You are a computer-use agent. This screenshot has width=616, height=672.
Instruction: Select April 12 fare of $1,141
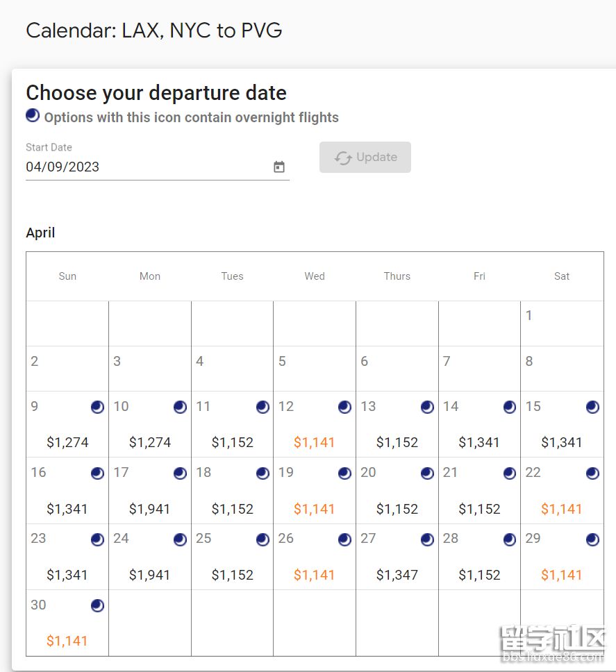(x=315, y=442)
